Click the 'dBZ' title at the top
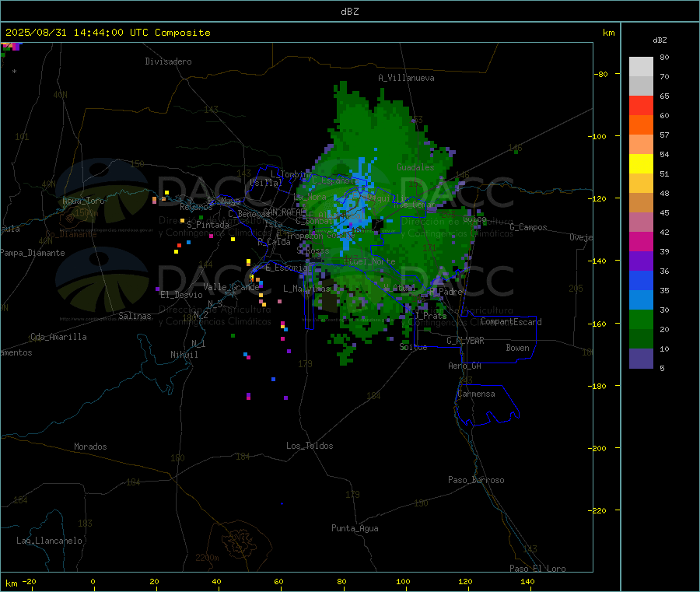Viewport: 700px width, 592px height. coord(349,12)
